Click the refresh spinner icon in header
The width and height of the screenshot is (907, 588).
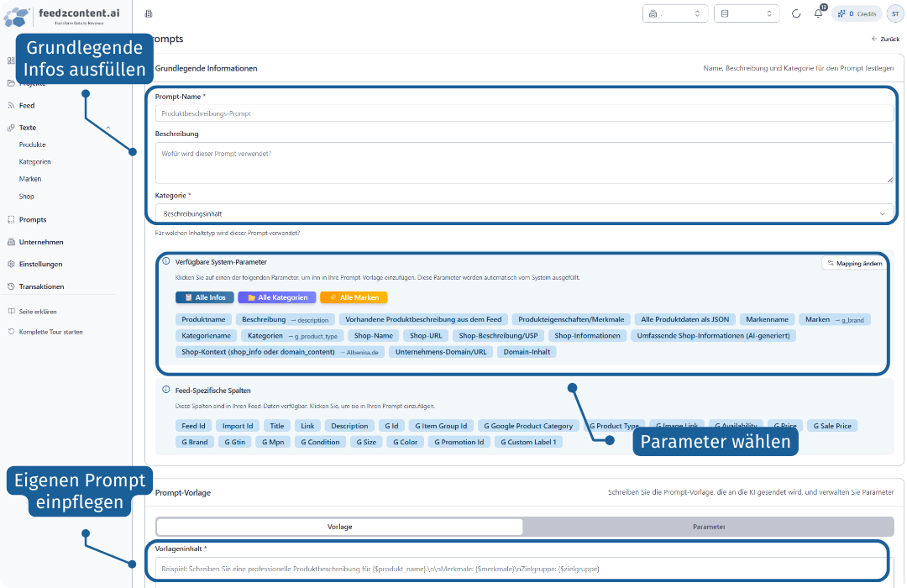(x=796, y=14)
